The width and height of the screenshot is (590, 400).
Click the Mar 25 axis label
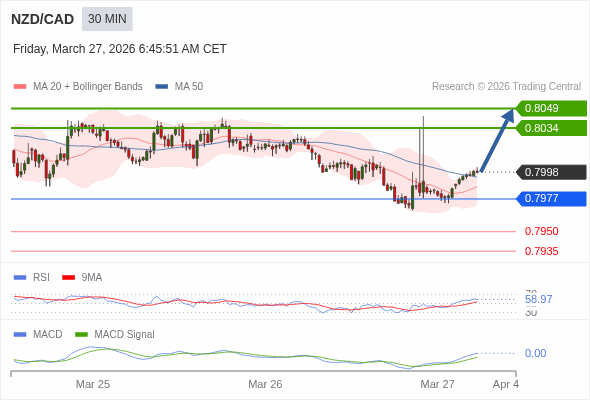(93, 384)
